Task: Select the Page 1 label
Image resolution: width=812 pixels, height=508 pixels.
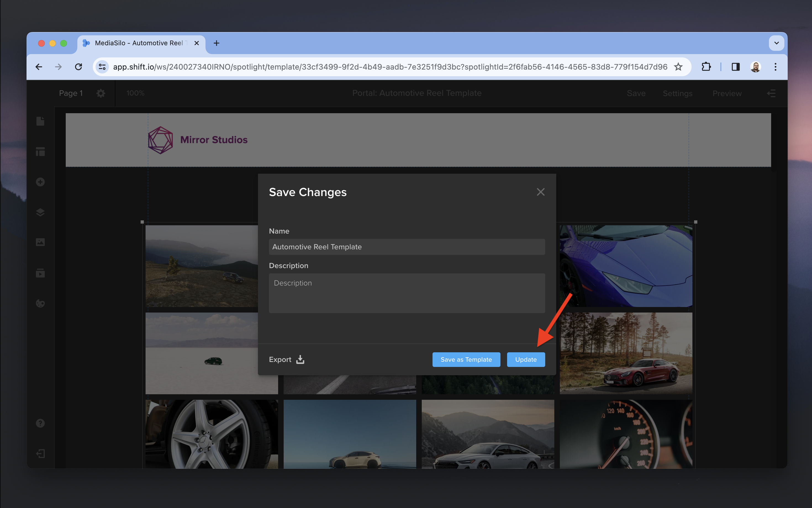Action: point(71,93)
